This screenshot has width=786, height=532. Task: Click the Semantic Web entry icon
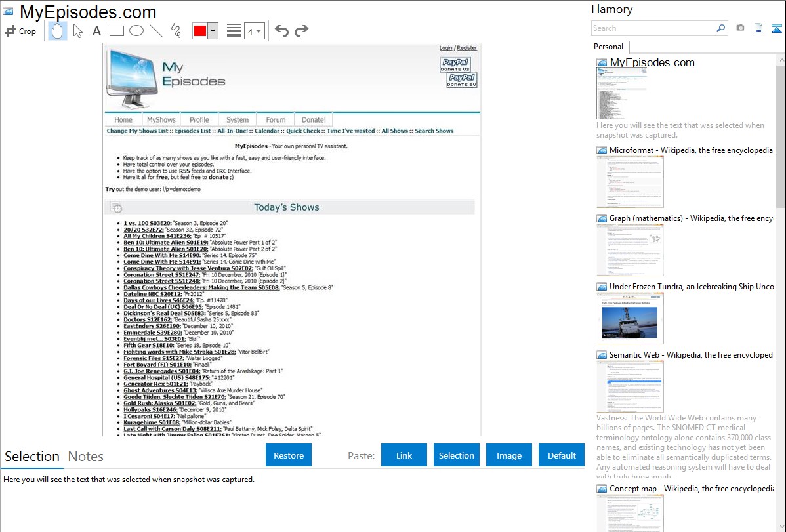pos(602,354)
